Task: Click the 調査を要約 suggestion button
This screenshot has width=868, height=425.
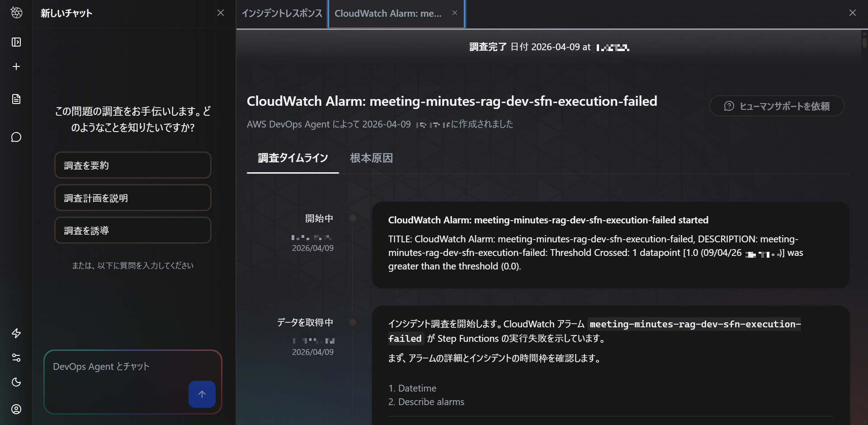Action: click(133, 165)
